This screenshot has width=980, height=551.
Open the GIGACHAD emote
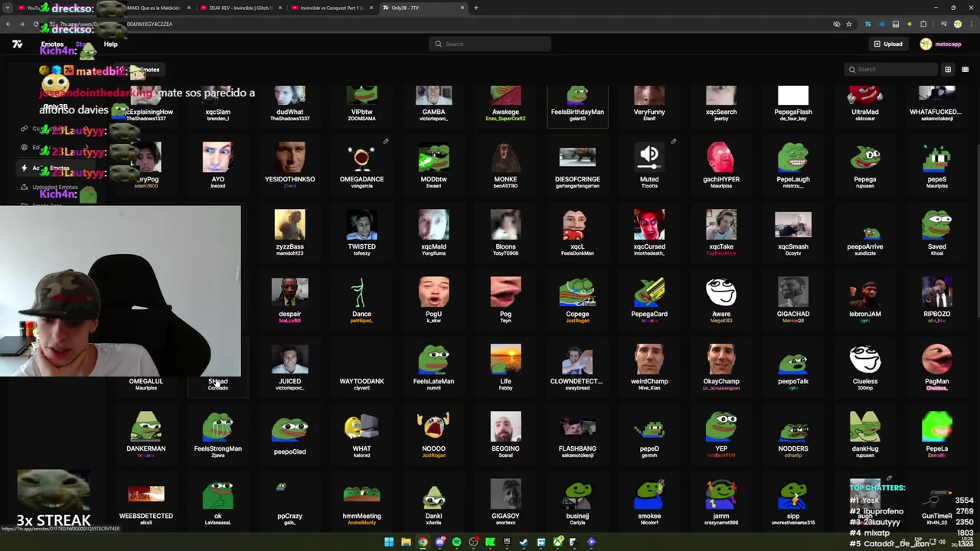793,299
